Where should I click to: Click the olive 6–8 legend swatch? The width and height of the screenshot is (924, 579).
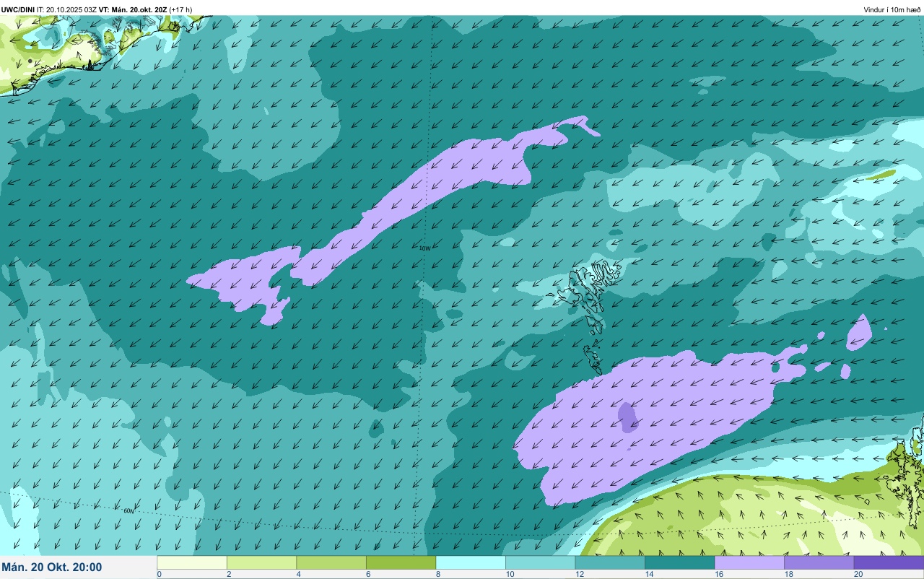(x=401, y=562)
